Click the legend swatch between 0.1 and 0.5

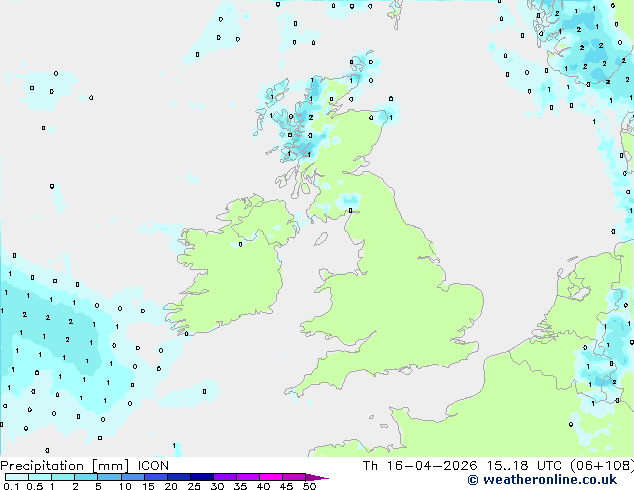pyautogui.click(x=17, y=477)
